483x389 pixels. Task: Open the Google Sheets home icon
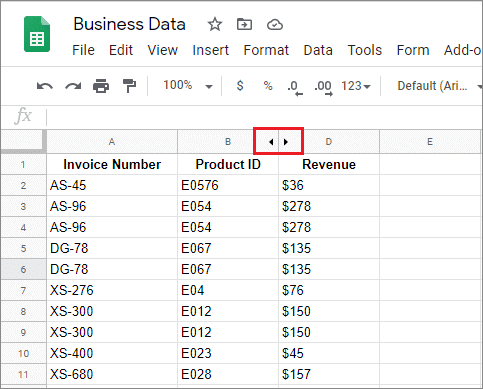point(37,34)
